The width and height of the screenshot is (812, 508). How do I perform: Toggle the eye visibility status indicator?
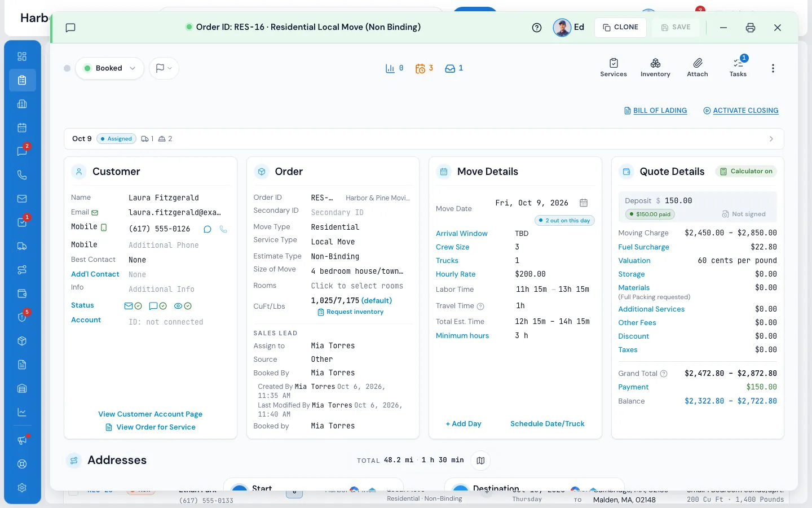pos(183,306)
